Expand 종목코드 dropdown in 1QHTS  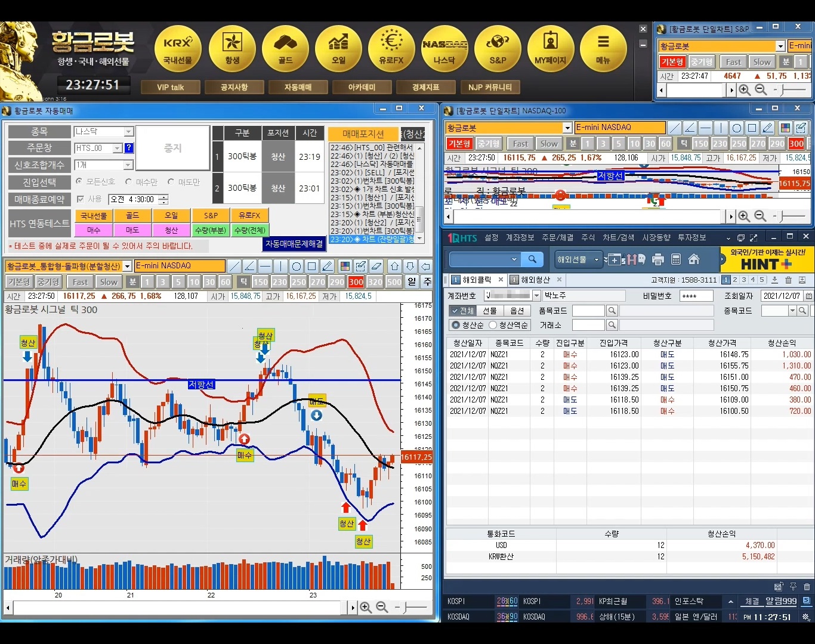[792, 311]
